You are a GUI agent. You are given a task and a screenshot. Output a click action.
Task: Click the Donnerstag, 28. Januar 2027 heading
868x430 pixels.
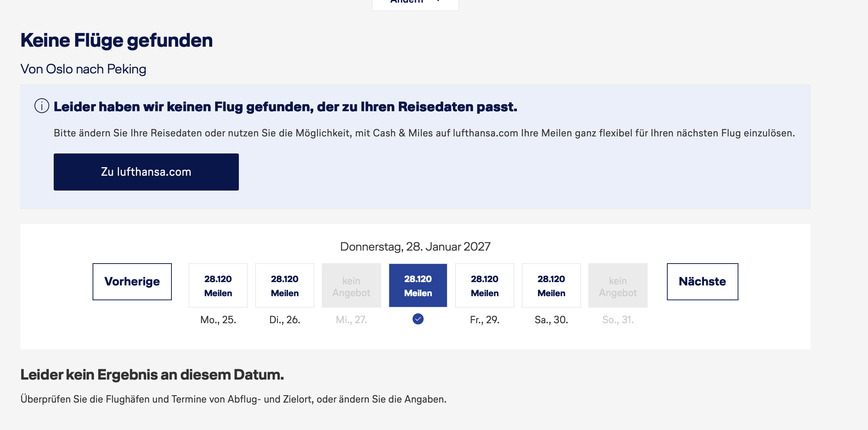pos(415,247)
